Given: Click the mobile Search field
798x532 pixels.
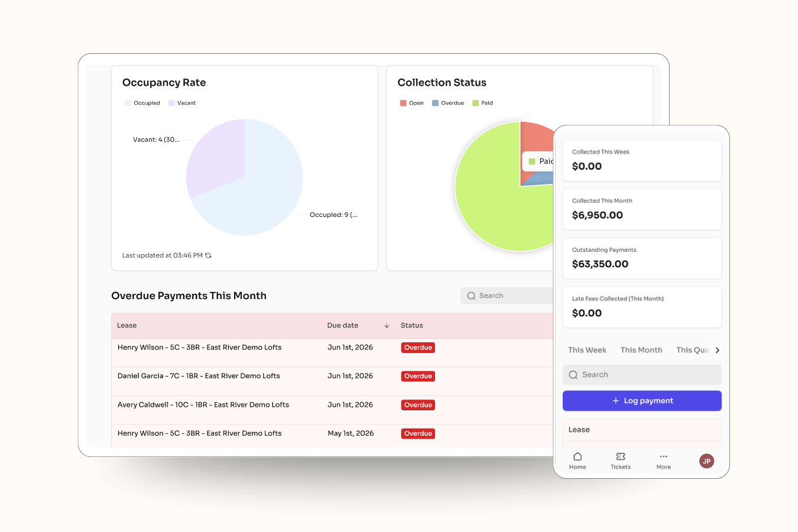Looking at the screenshot, I should coord(642,375).
